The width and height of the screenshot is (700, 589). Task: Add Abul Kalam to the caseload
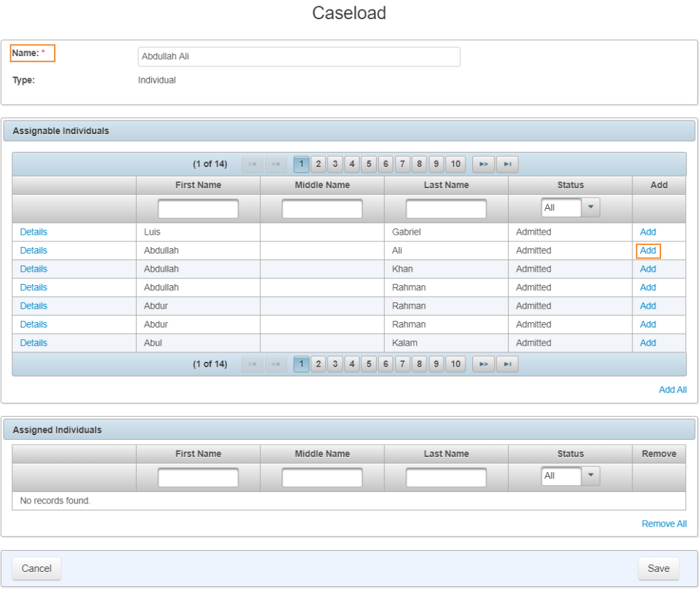[x=647, y=342]
